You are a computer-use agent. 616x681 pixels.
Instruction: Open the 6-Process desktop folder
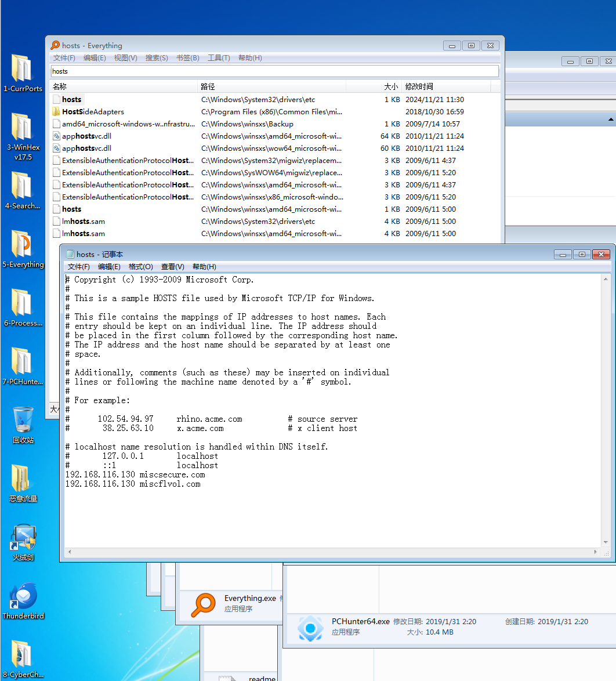pyautogui.click(x=23, y=307)
